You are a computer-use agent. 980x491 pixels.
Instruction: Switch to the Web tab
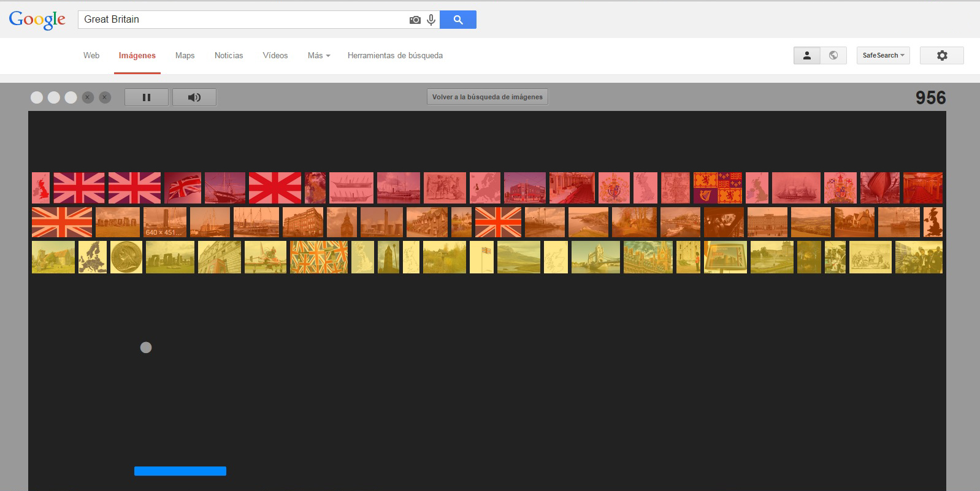[x=91, y=55]
